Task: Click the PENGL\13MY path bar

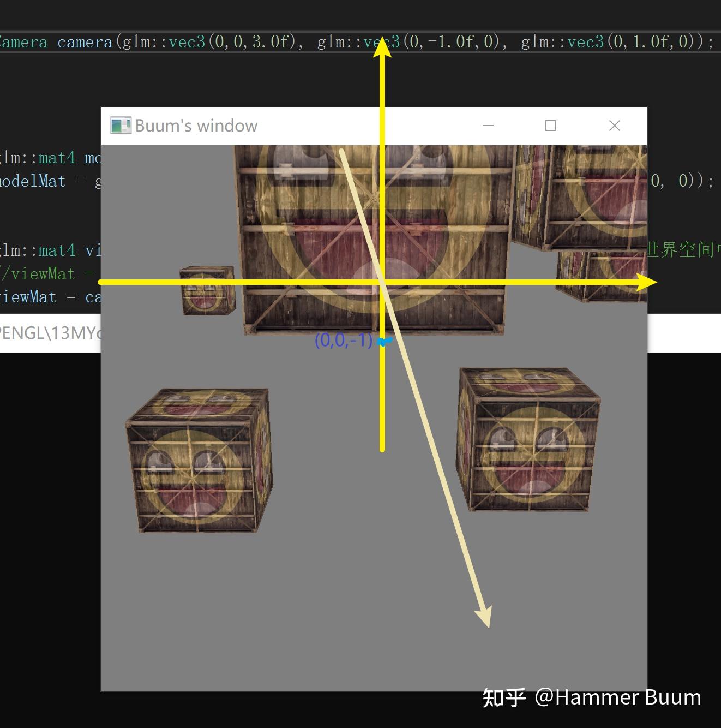Action: click(x=49, y=333)
